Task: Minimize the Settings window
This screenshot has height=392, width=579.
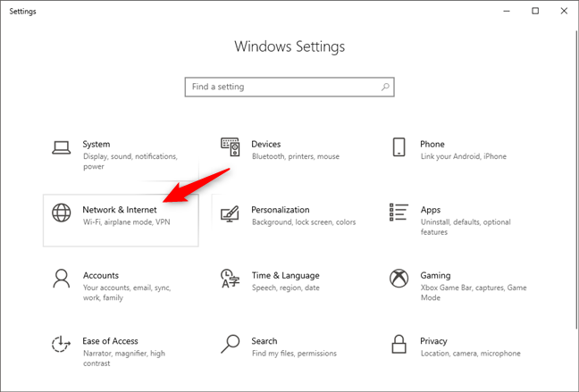Action: tap(507, 11)
